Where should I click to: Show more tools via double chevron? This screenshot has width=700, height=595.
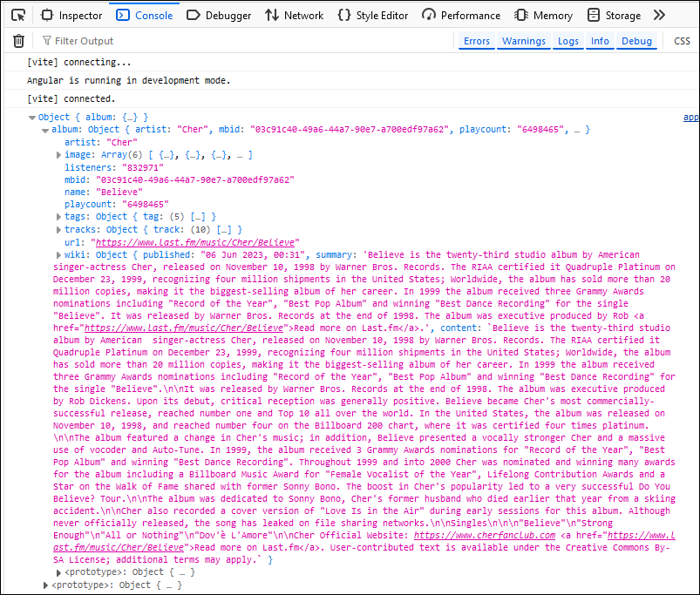[x=659, y=15]
